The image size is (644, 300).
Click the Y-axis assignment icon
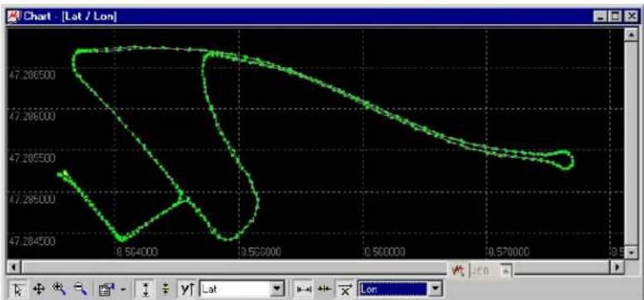[187, 290]
